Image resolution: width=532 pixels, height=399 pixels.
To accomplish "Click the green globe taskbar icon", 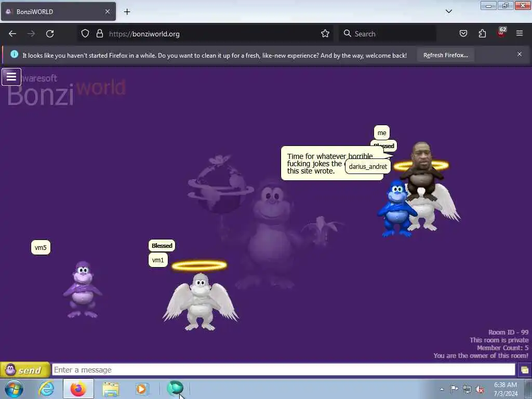I will coord(175,388).
